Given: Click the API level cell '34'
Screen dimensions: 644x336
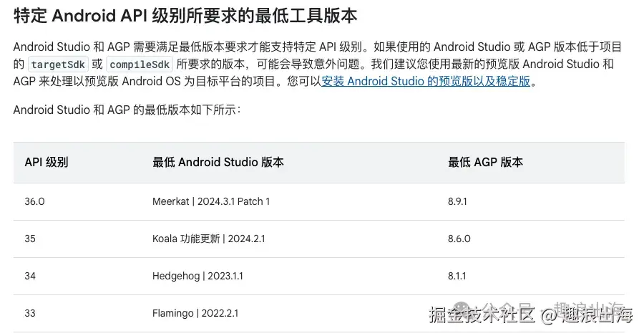Looking at the screenshot, I should coord(30,276).
